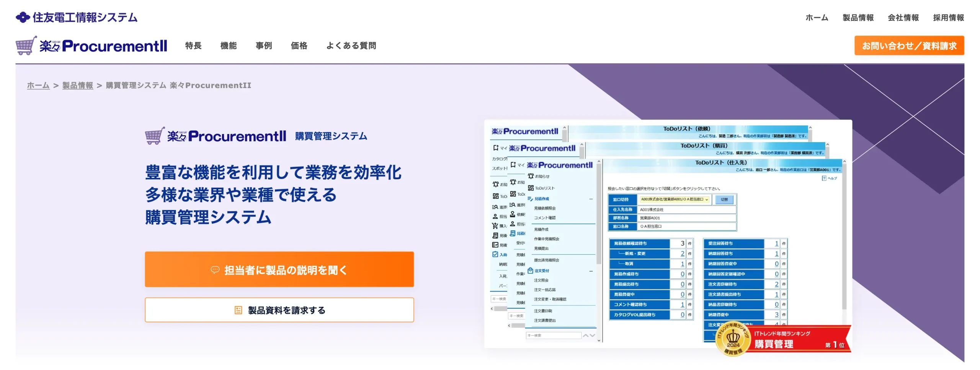Follow the ホーム breadcrumb link
The height and width of the screenshot is (370, 980).
point(38,85)
